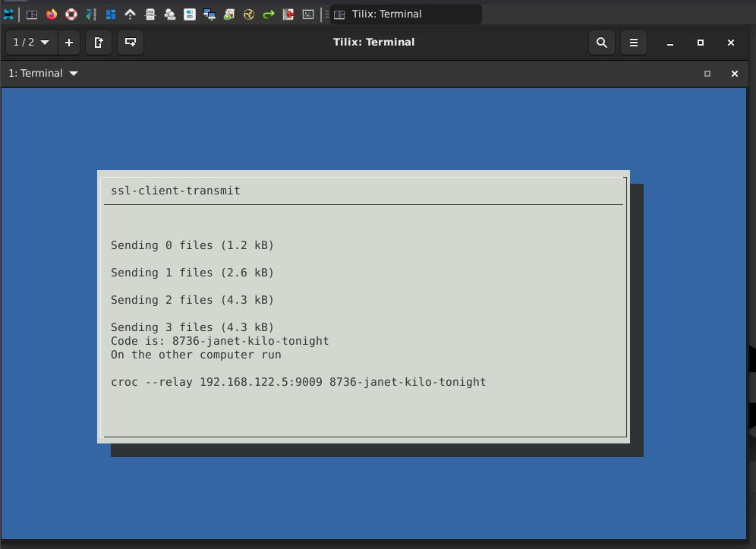This screenshot has height=549, width=756.
Task: Open the search bar in Tilix
Action: (602, 43)
